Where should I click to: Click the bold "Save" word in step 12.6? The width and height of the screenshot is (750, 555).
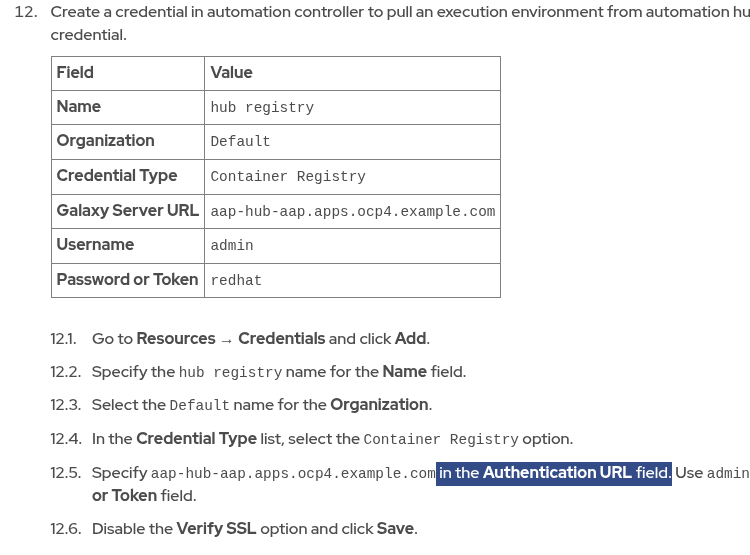(x=395, y=529)
